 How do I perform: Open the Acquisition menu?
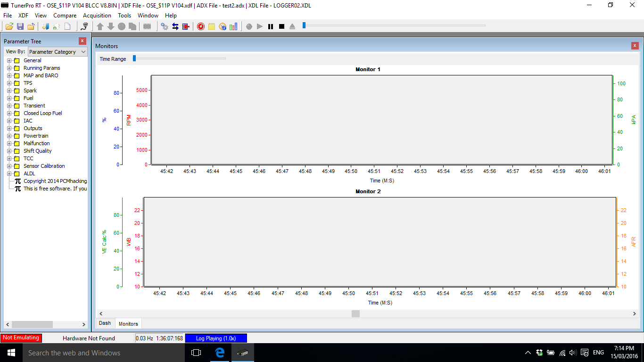point(97,16)
